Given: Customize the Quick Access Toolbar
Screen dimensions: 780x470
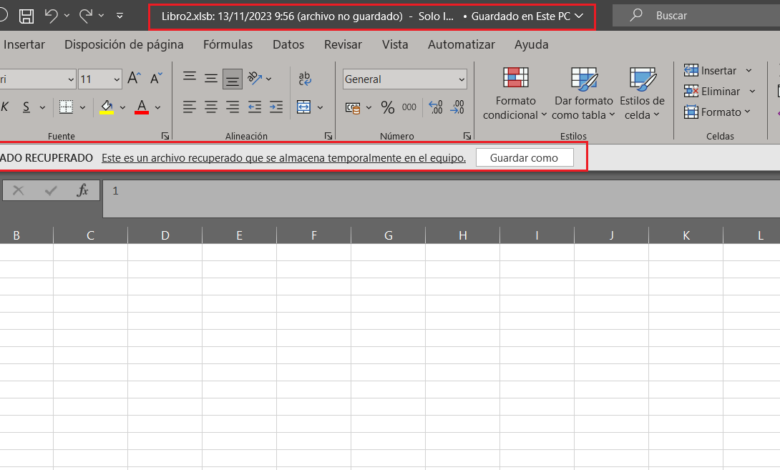Looking at the screenshot, I should click(119, 16).
